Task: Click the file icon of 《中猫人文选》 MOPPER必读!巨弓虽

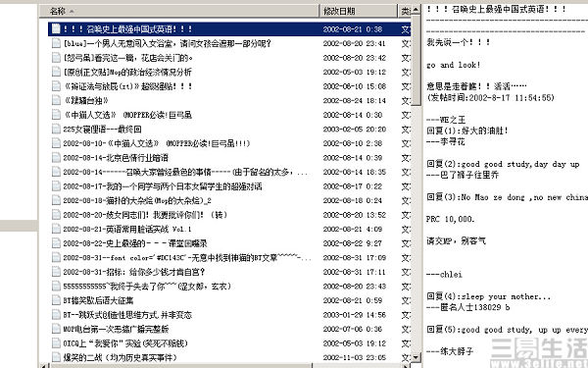Action: point(56,115)
